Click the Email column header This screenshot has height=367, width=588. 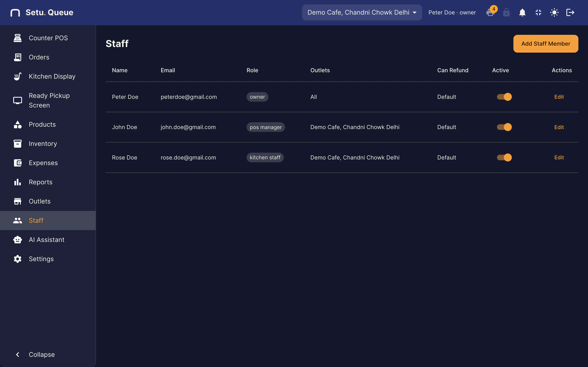(x=168, y=70)
